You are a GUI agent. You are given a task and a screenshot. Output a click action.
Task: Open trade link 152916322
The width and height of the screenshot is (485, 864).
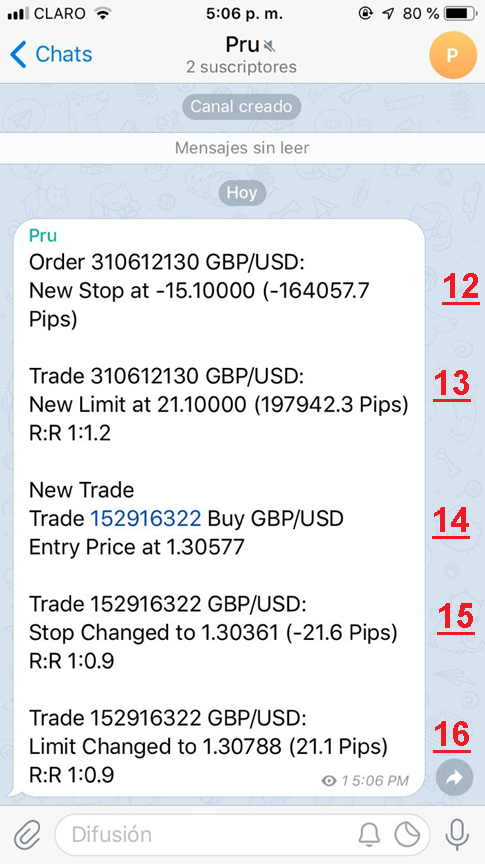[x=146, y=518]
